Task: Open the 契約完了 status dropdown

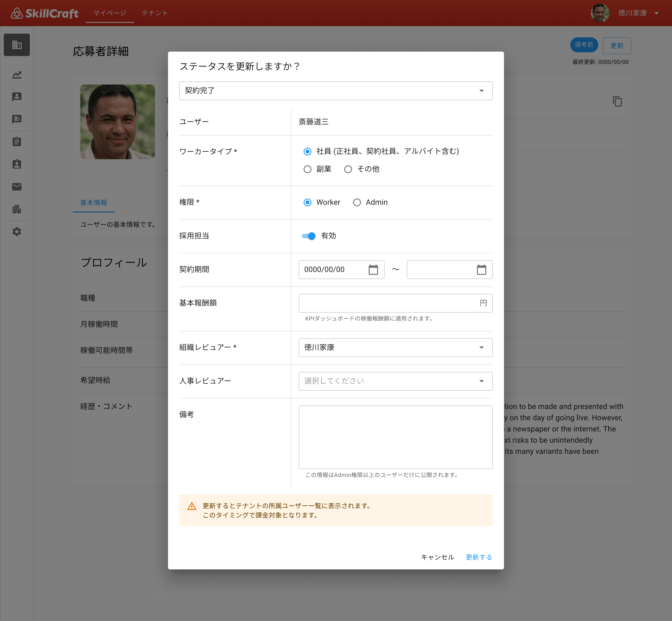Action: click(336, 91)
